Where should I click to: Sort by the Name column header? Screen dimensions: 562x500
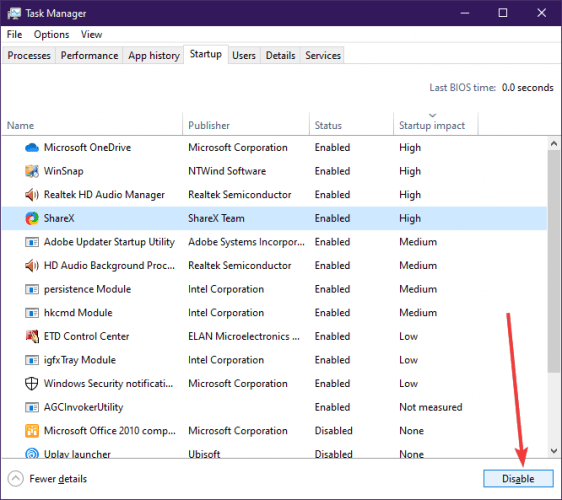[x=92, y=125]
